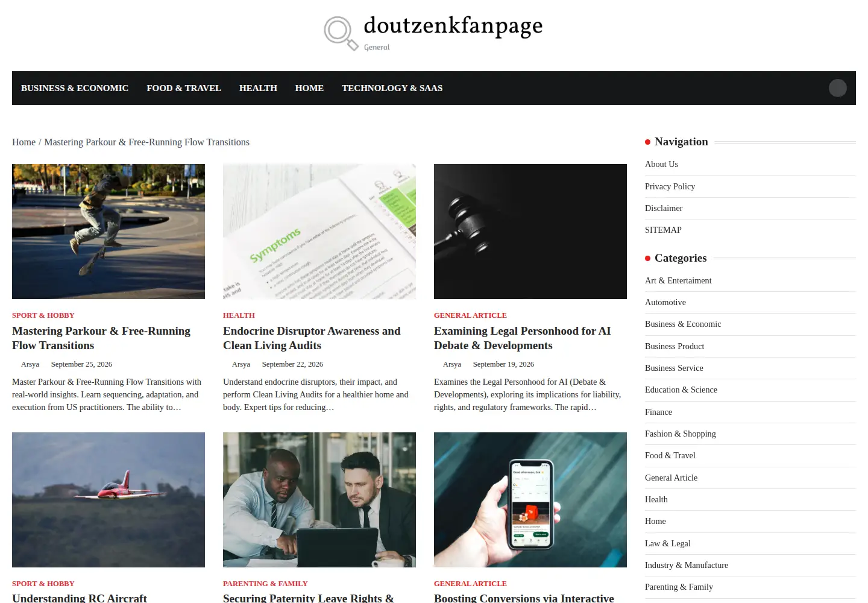Browse Law & Legal category

pos(668,543)
